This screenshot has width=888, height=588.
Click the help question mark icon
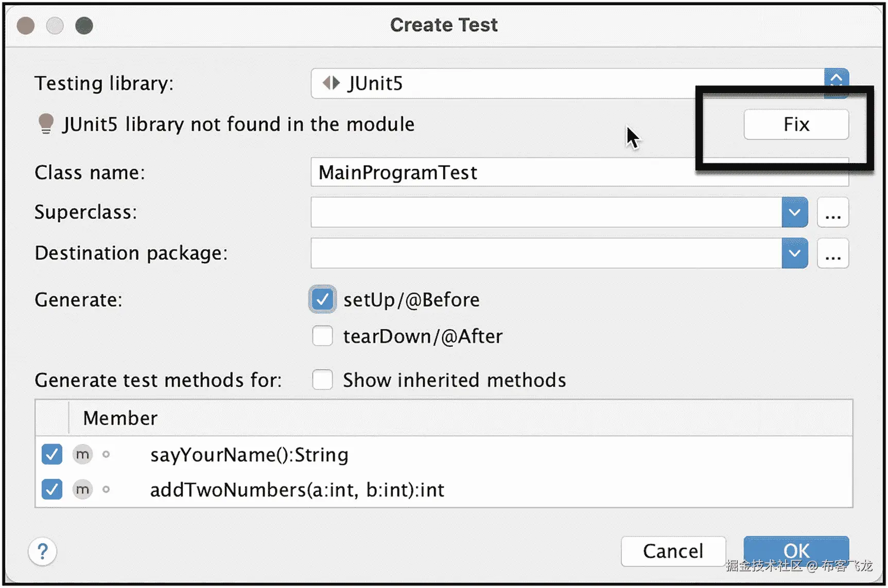click(x=43, y=551)
